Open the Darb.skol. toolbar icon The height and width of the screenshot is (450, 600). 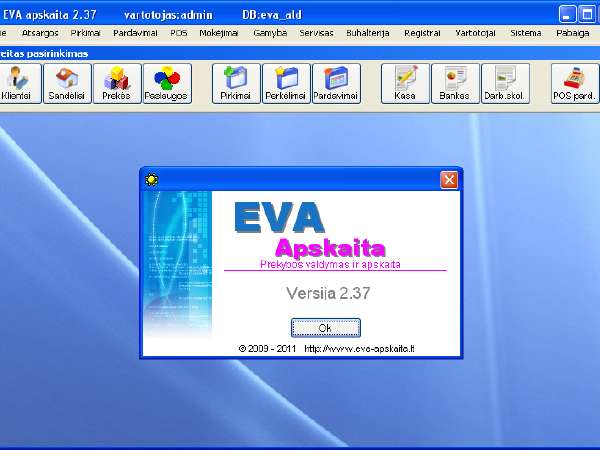click(505, 84)
